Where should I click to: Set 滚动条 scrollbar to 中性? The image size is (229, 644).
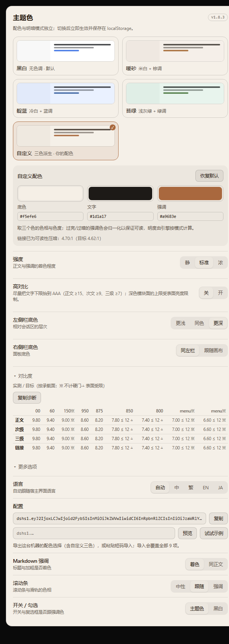(x=181, y=586)
